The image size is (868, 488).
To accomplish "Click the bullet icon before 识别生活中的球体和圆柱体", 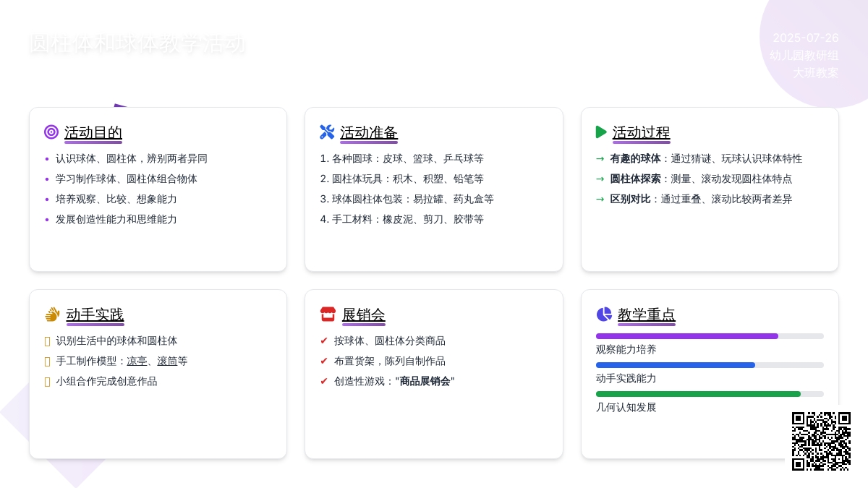I will pyautogui.click(x=48, y=341).
